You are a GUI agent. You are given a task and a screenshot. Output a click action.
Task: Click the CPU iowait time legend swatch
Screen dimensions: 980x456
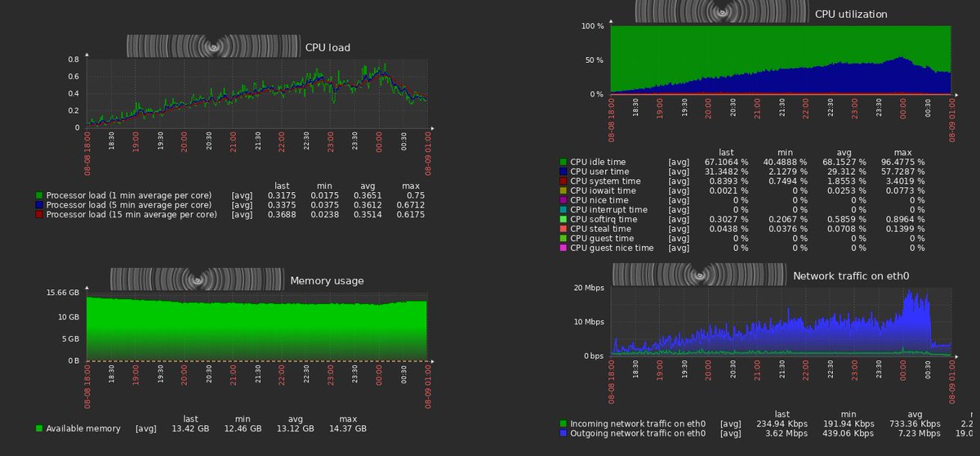click(563, 190)
